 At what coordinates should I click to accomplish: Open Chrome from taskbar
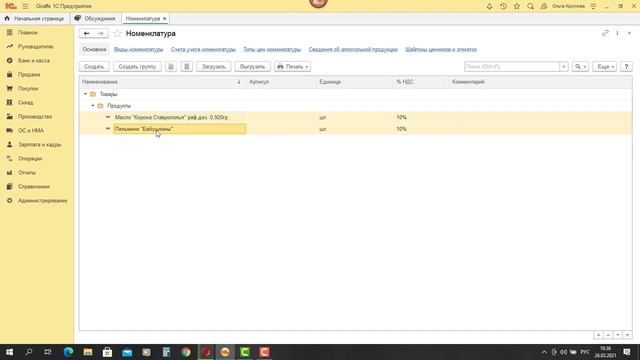[x=186, y=352]
